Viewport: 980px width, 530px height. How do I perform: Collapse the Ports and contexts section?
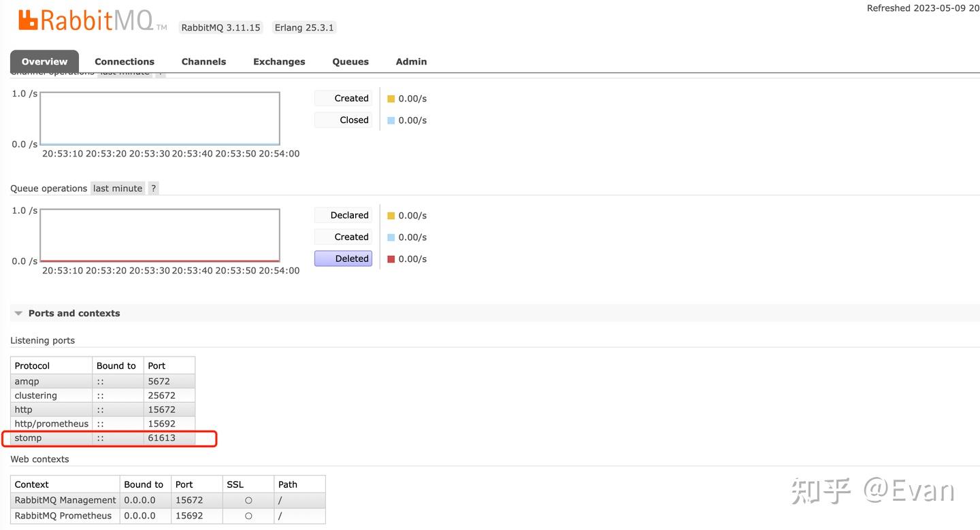coord(18,313)
